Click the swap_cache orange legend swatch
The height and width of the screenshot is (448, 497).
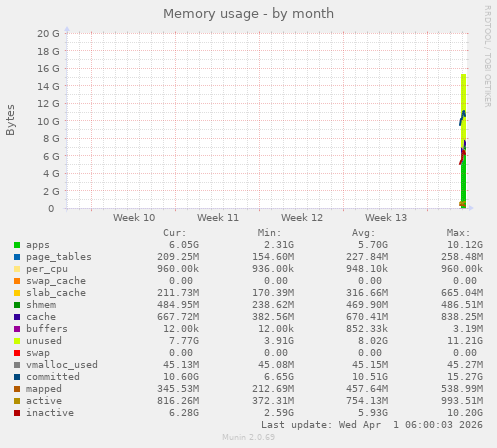click(x=17, y=281)
